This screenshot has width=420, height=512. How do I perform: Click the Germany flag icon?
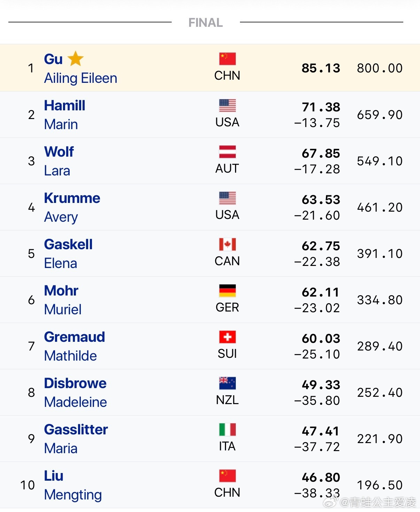(227, 291)
